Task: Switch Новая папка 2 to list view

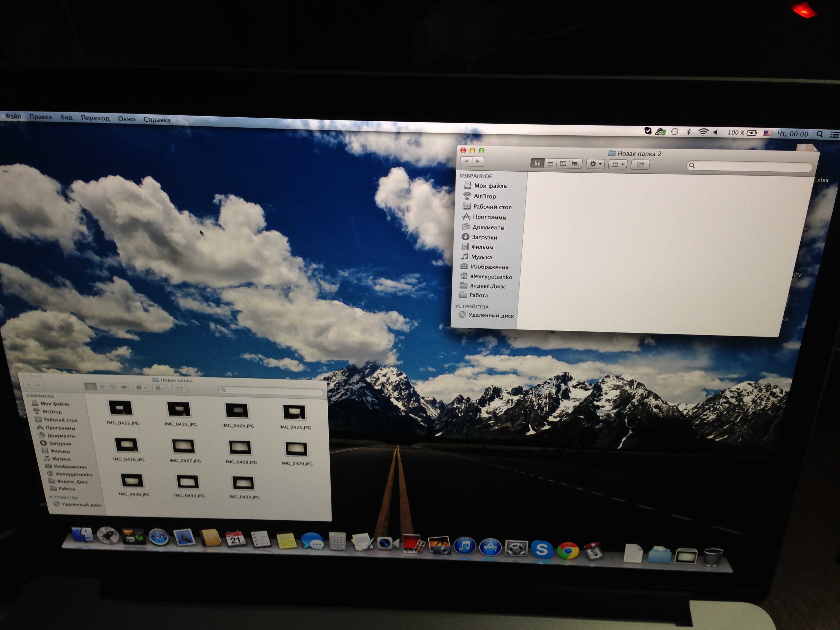Action: pos(550,163)
